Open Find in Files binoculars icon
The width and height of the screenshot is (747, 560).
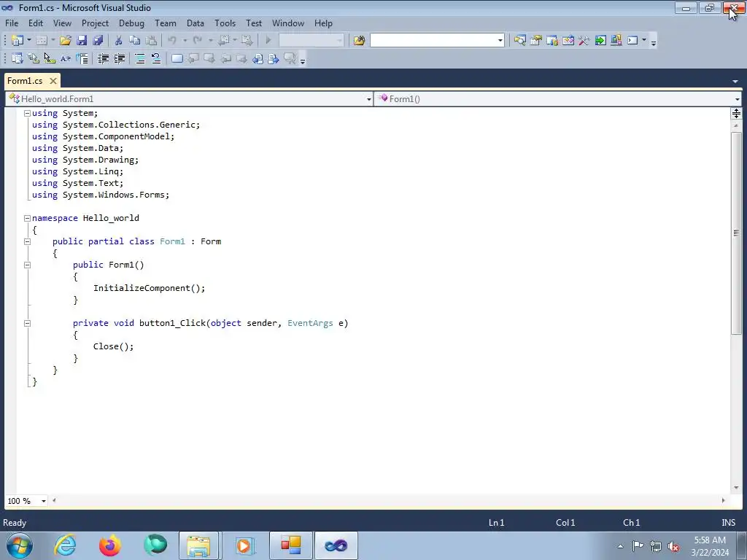359,41
